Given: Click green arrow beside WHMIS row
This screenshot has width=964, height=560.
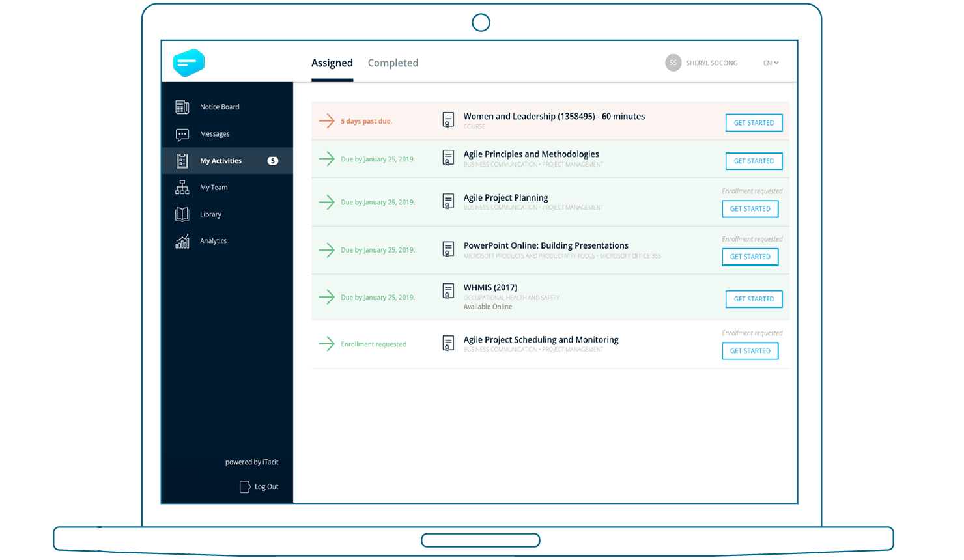Looking at the screenshot, I should [326, 297].
